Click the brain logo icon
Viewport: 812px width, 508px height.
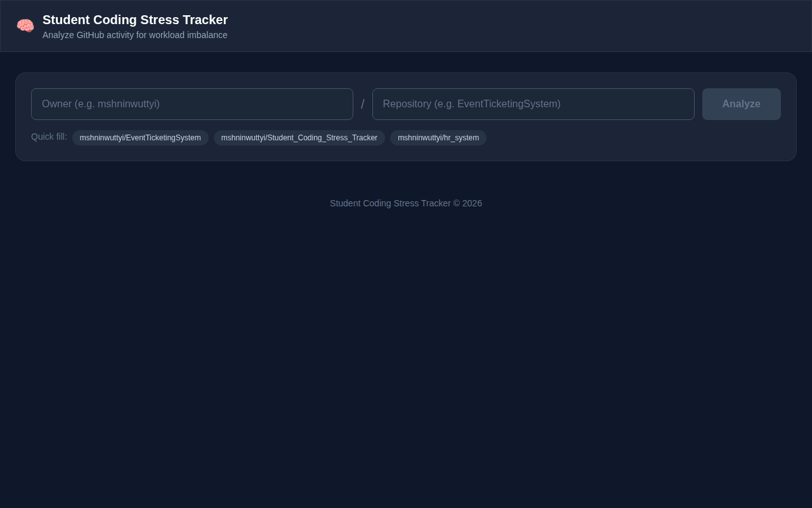tap(25, 26)
